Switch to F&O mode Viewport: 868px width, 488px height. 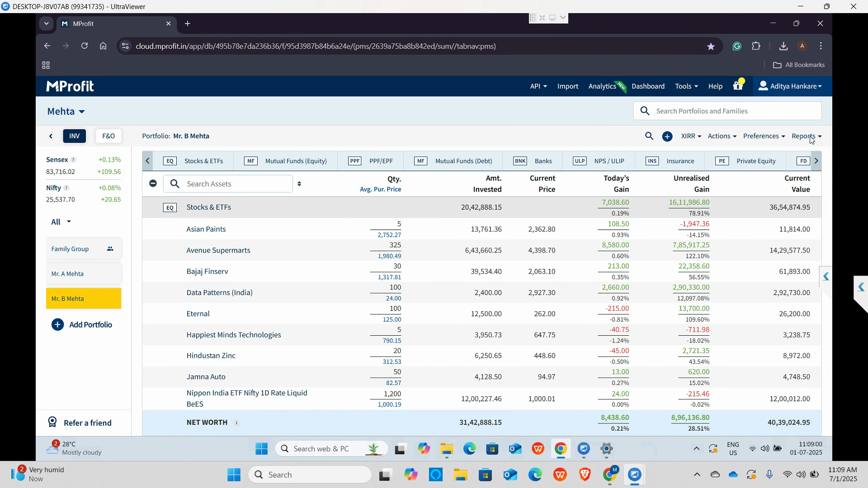[108, 136]
